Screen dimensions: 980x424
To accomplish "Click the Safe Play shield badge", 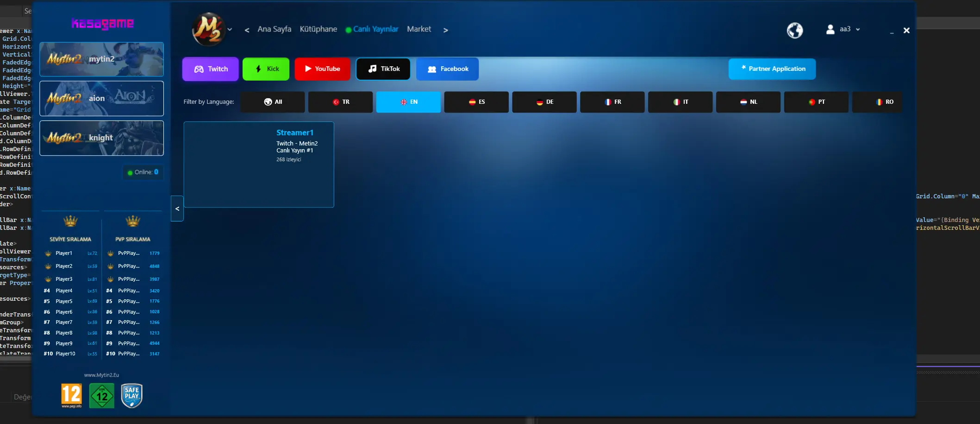I will (131, 395).
